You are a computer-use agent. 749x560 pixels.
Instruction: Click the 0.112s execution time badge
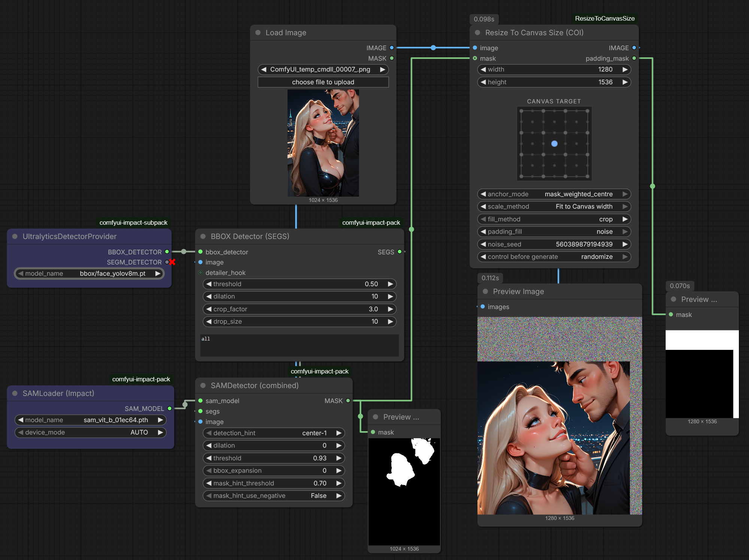click(x=490, y=278)
